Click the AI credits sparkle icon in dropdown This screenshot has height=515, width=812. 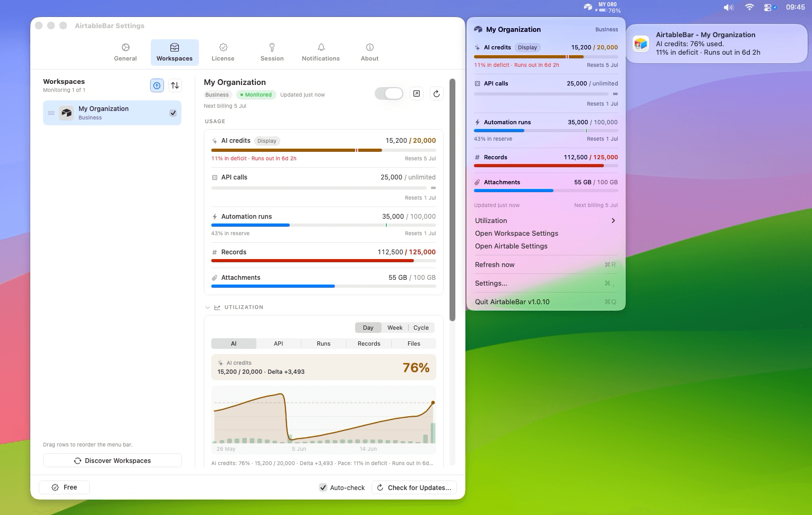477,48
